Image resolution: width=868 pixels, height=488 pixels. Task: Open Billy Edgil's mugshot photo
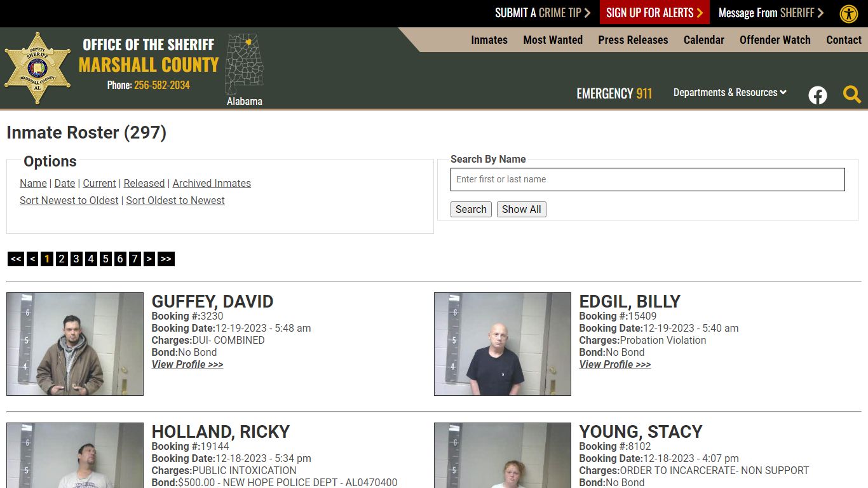503,344
